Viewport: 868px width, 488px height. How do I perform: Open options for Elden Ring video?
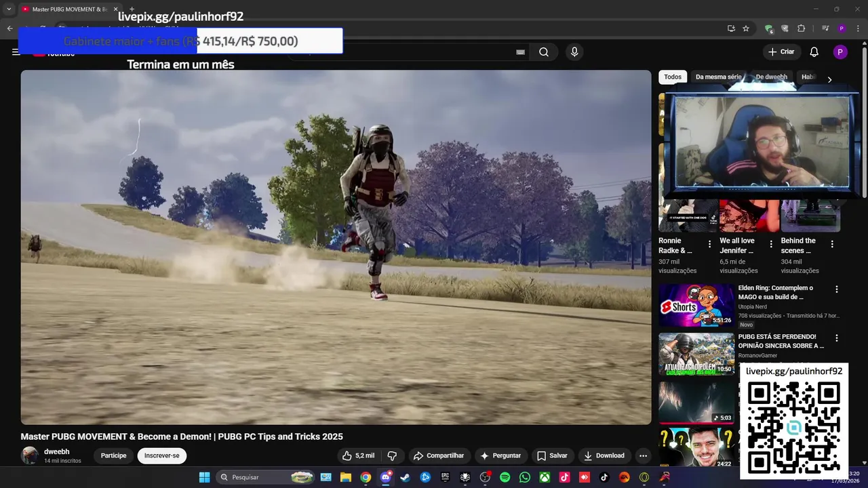(836, 289)
